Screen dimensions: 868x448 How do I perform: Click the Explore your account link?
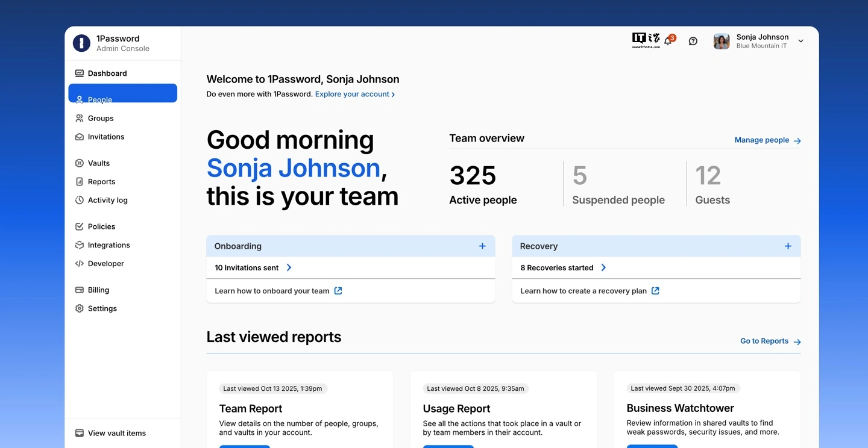(354, 95)
